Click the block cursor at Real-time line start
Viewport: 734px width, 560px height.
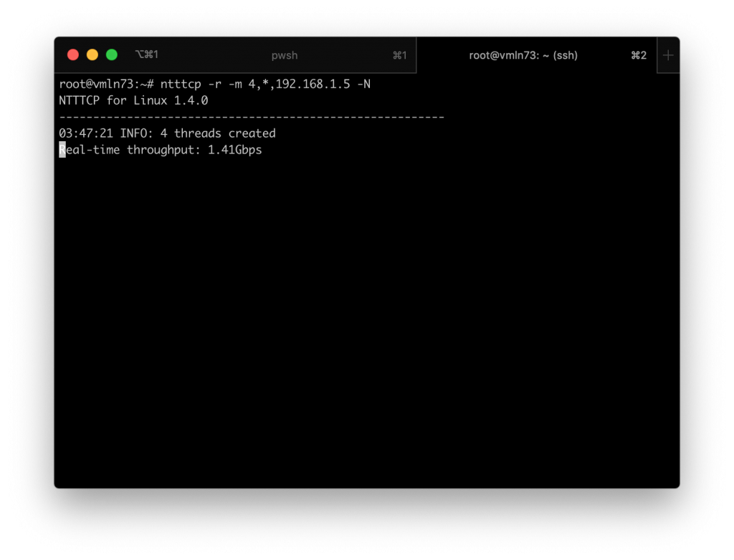(62, 150)
